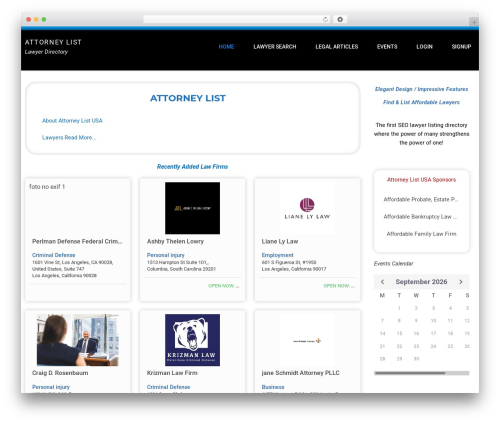Open Craig D. Rosenbaum listing title

(60, 373)
